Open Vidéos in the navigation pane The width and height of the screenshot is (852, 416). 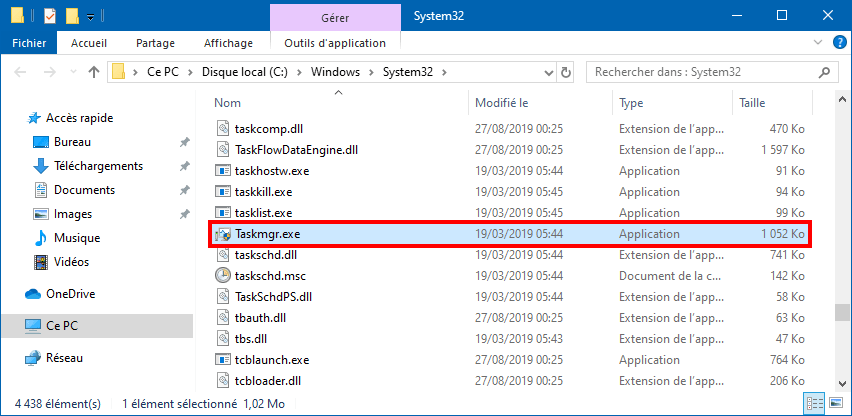pyautogui.click(x=71, y=261)
